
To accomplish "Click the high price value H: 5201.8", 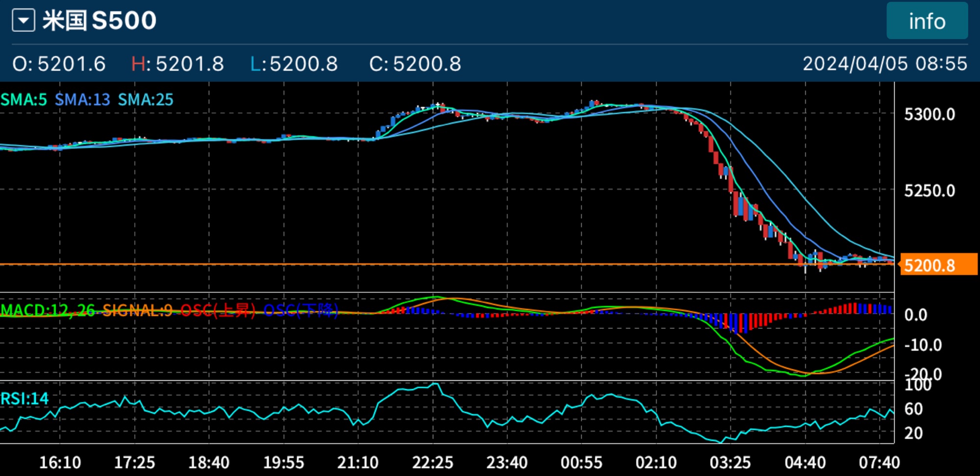I will [177, 64].
